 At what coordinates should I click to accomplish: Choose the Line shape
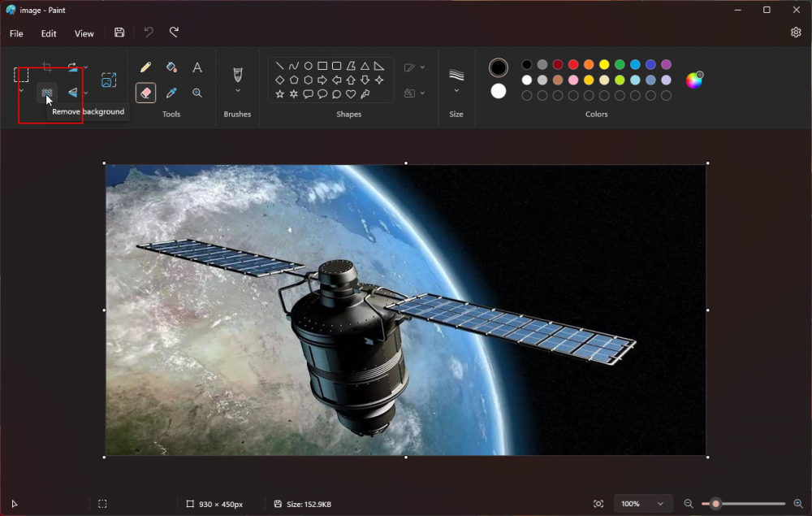pos(279,66)
